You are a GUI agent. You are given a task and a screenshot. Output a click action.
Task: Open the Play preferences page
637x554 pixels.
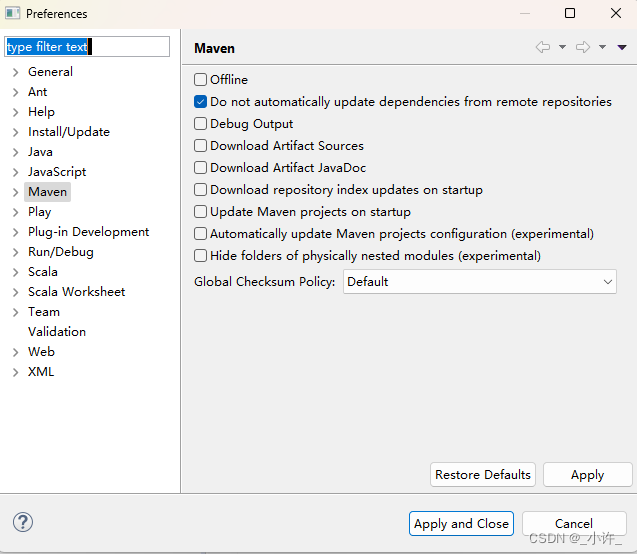[x=39, y=212]
